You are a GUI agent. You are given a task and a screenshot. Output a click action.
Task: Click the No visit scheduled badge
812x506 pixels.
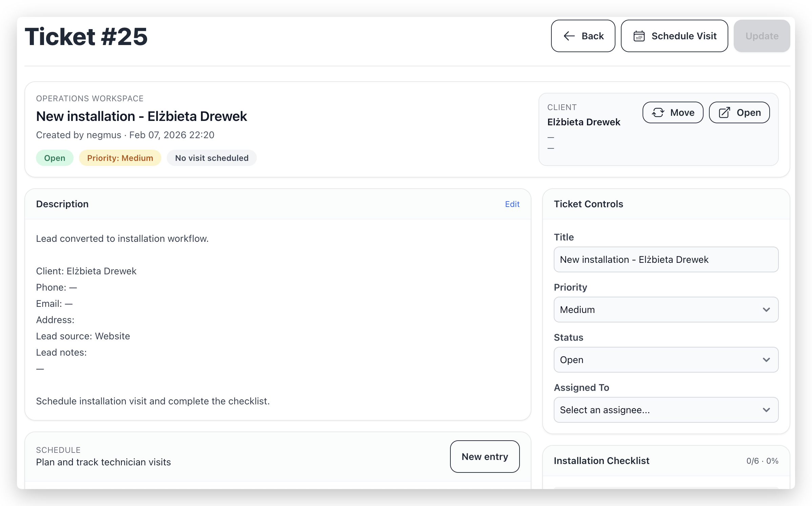211,158
